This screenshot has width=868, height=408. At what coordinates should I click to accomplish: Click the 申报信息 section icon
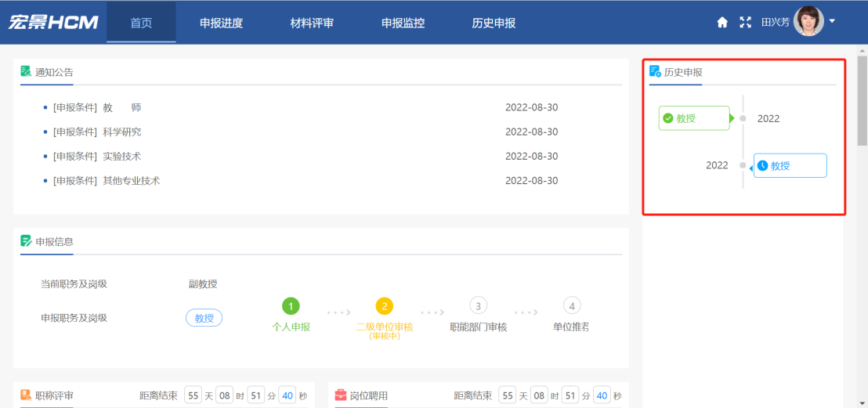pyautogui.click(x=27, y=241)
